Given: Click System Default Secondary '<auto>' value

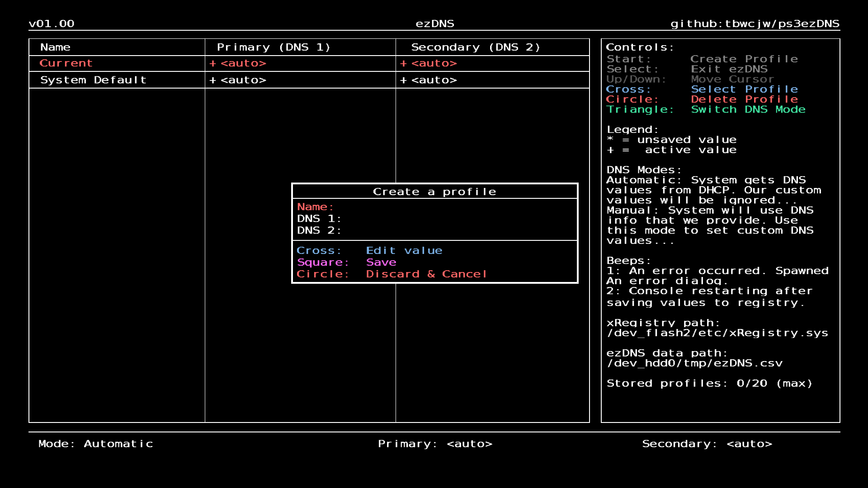Looking at the screenshot, I should (x=434, y=80).
